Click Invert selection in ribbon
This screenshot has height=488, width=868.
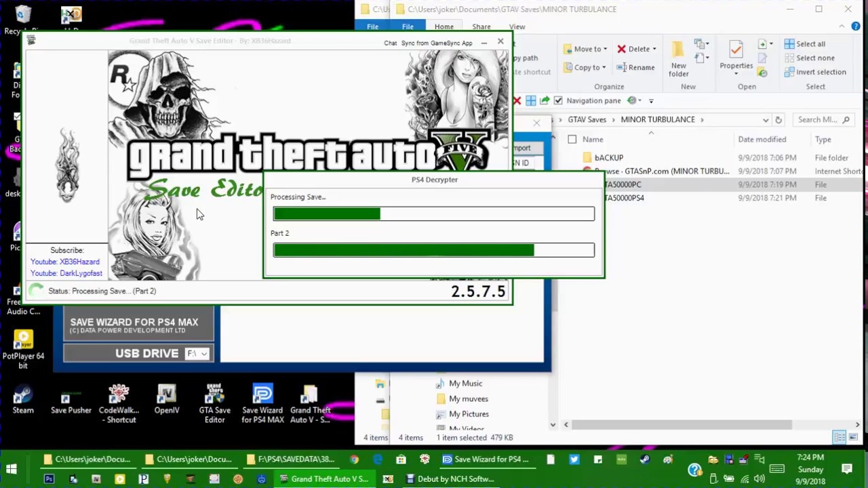815,73
